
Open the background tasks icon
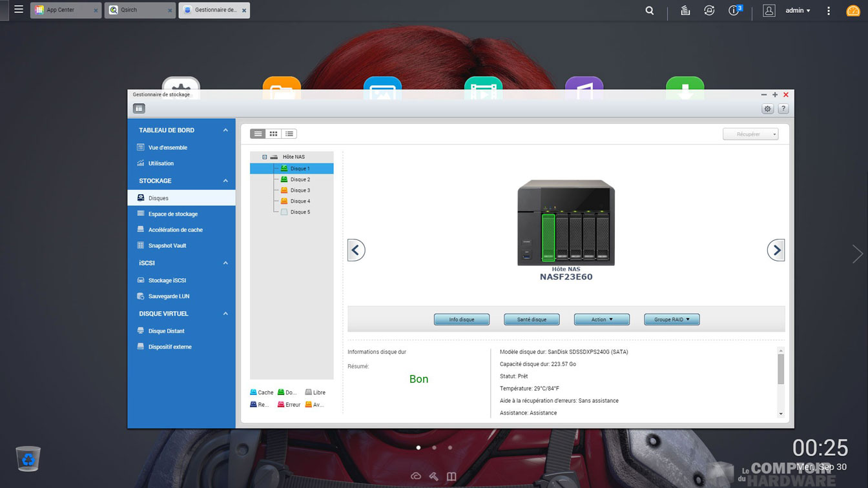685,10
